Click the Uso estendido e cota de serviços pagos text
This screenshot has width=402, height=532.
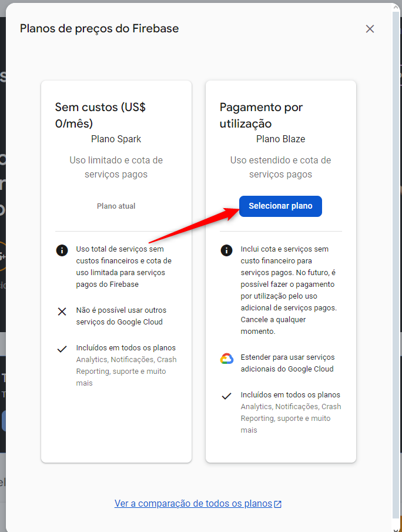(280, 167)
